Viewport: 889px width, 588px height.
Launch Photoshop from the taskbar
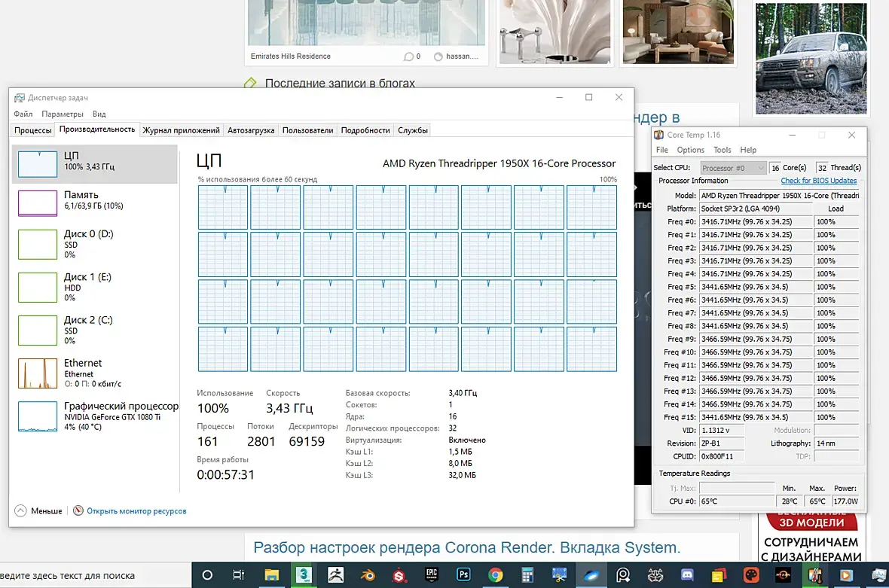[463, 575]
